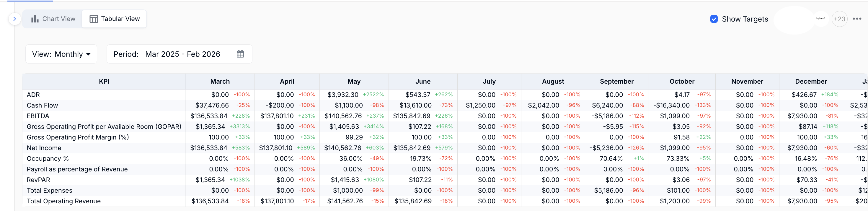868x211 pixels.
Task: Switch to the Chart View tab
Action: coord(53,19)
